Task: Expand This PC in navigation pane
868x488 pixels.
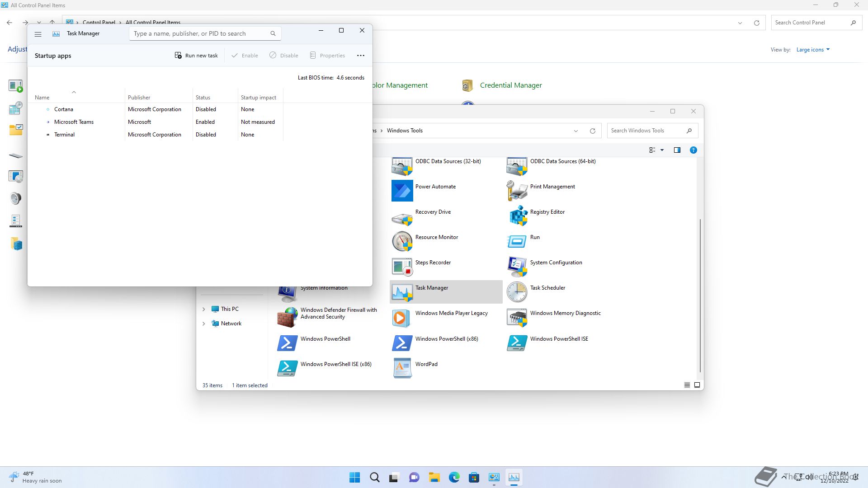Action: [203, 309]
